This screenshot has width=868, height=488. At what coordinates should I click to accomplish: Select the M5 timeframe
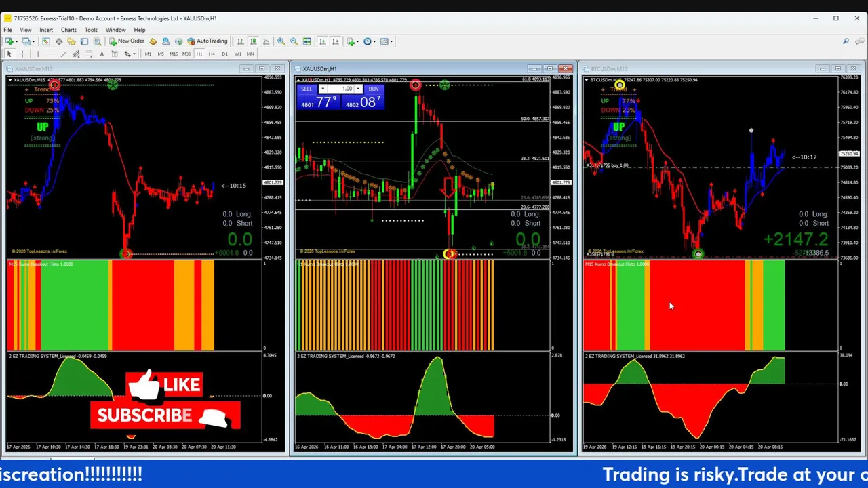[x=161, y=54]
